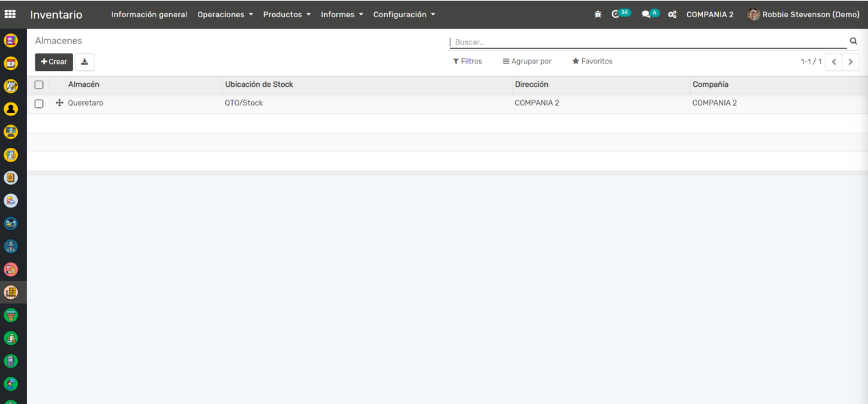Go to Información general menu

click(149, 14)
